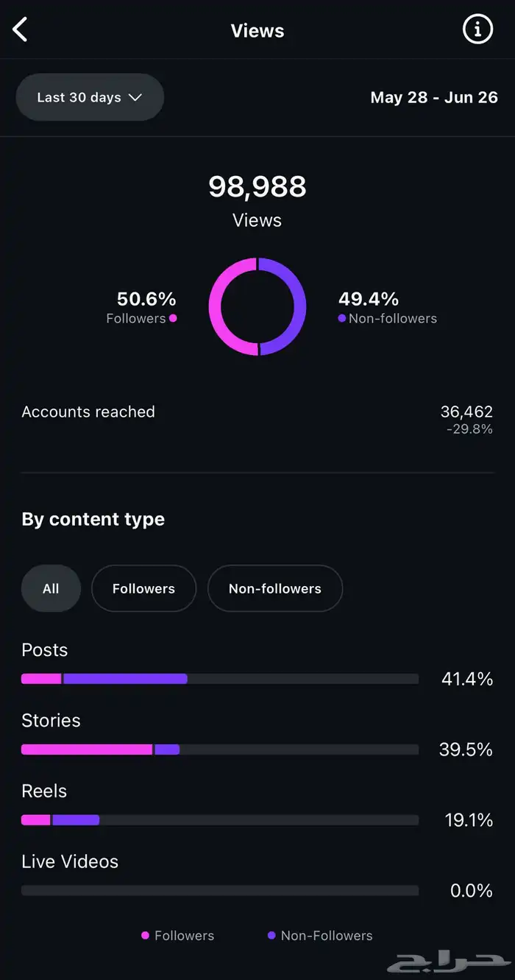Tap the purple Non-Followers legend dot at bottom
515x980 pixels.
pos(271,935)
